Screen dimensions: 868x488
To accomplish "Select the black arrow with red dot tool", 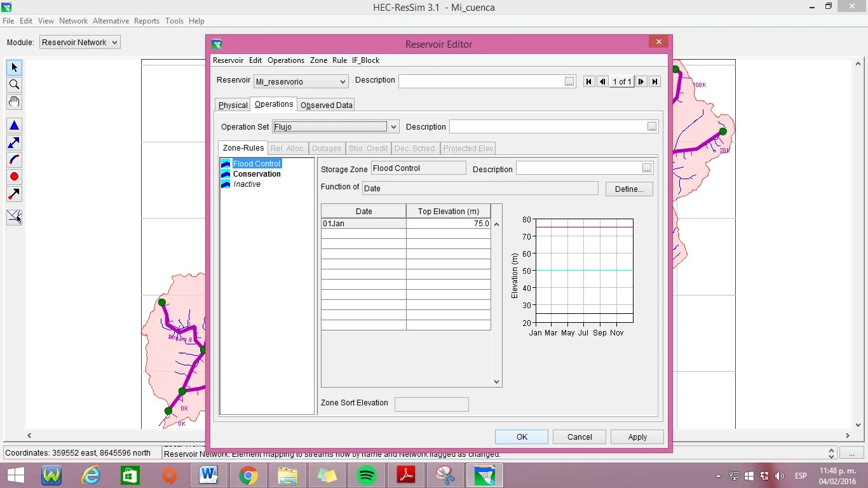I will [x=14, y=194].
